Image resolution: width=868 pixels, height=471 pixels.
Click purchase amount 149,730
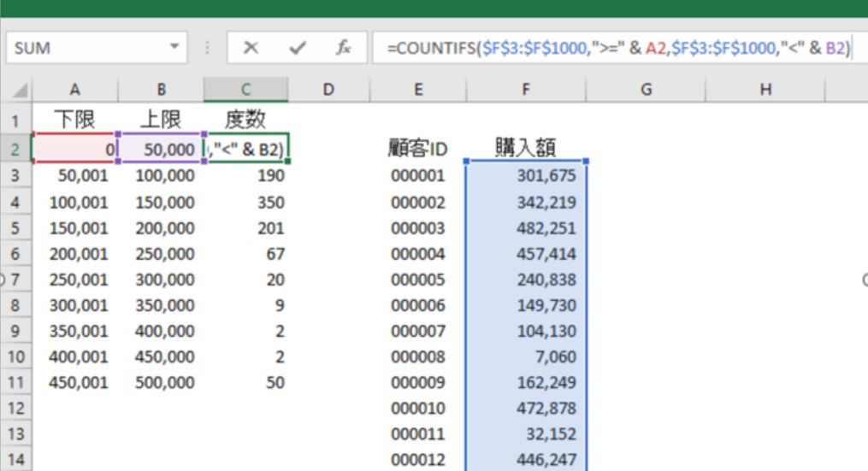coord(526,305)
